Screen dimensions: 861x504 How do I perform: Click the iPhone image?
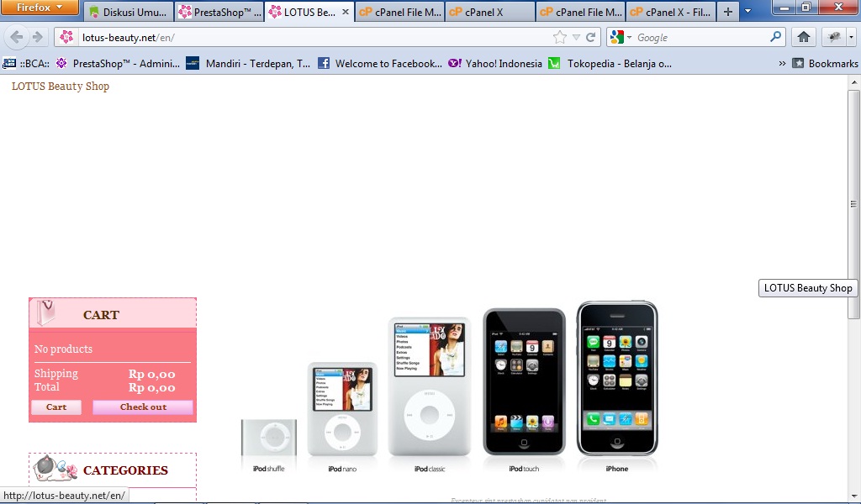[x=616, y=378]
